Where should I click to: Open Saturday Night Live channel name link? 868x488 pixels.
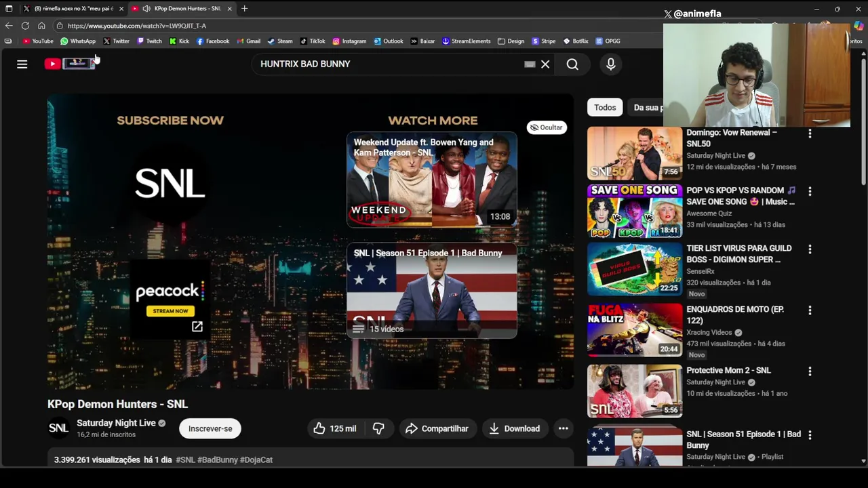tap(116, 423)
